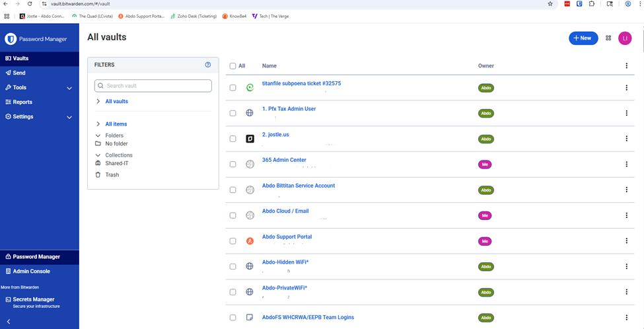Open the Abdo Bittitan Service Account entry

(298, 186)
